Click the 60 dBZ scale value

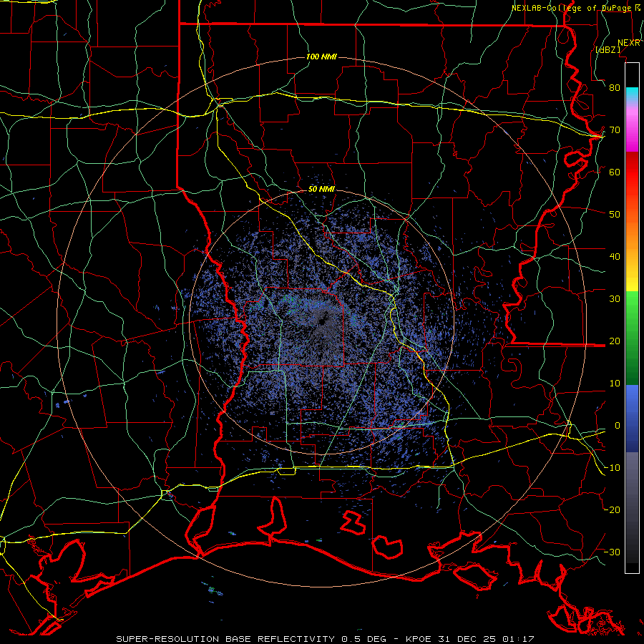coord(615,172)
